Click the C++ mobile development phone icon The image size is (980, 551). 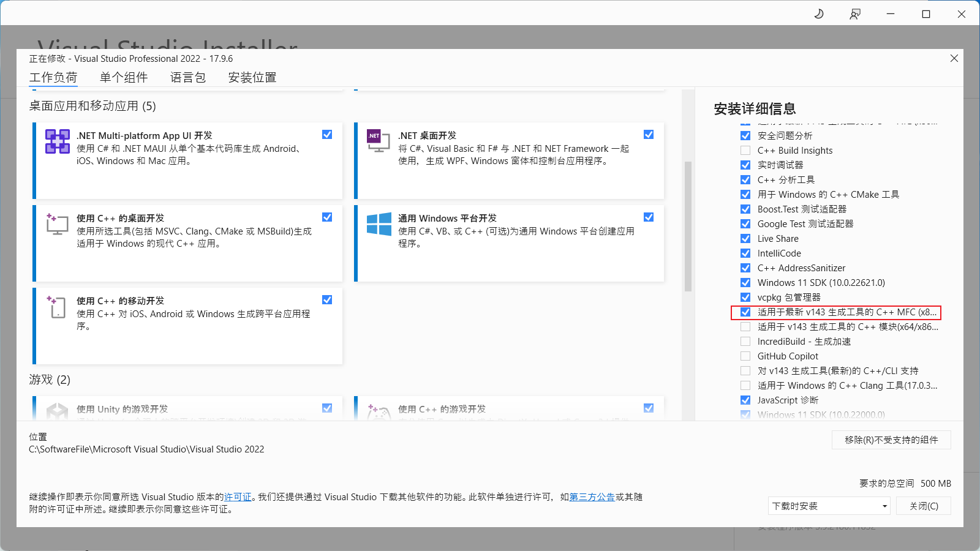[x=57, y=307]
